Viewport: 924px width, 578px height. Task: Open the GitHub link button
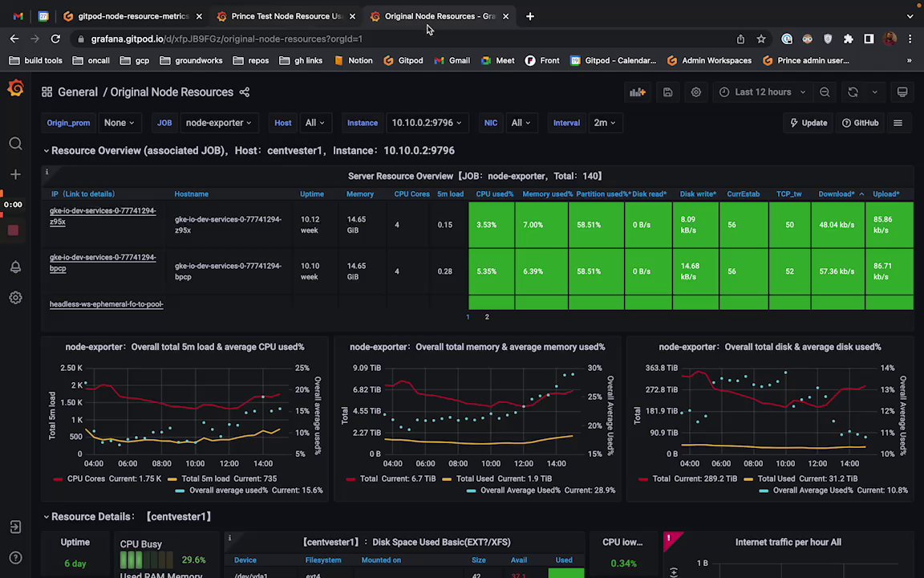click(861, 123)
